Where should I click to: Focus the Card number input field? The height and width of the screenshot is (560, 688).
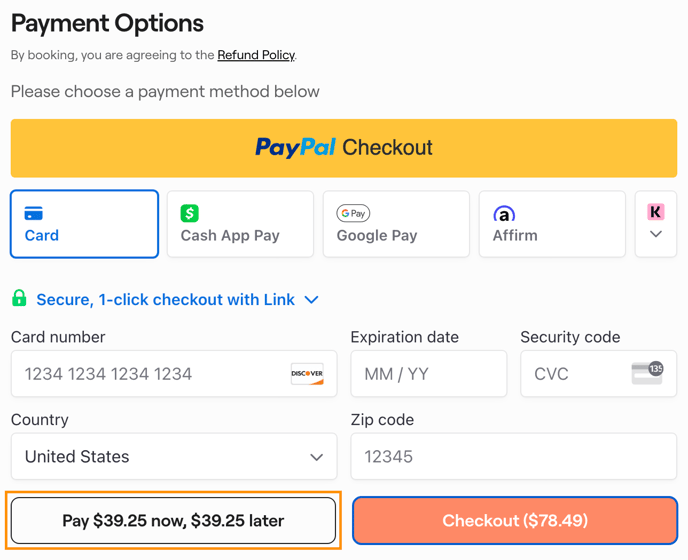[150, 374]
